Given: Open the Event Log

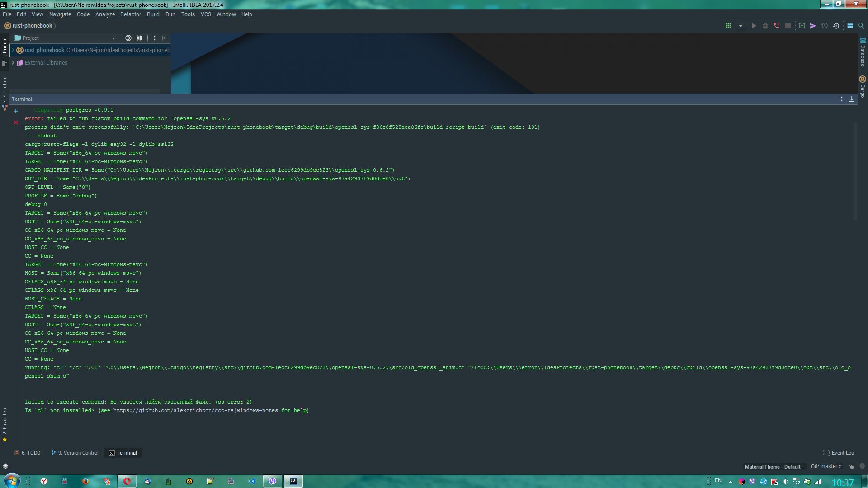Looking at the screenshot, I should coord(839,453).
